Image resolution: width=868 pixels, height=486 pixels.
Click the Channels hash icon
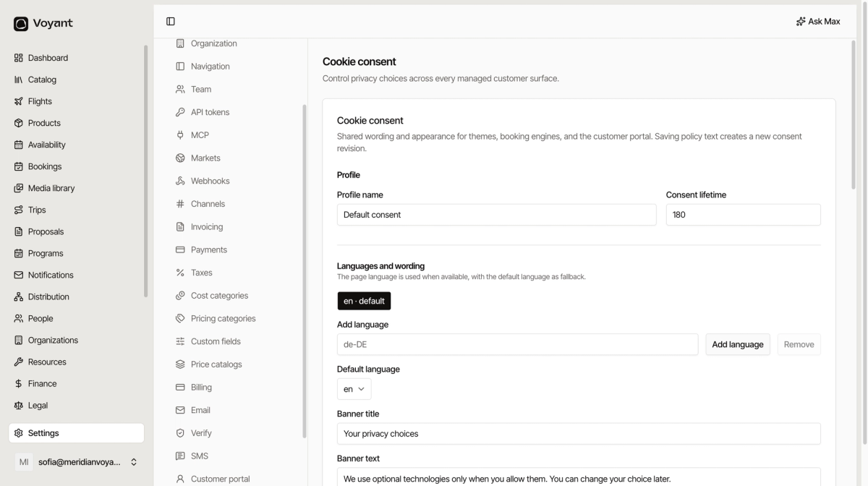pos(180,204)
